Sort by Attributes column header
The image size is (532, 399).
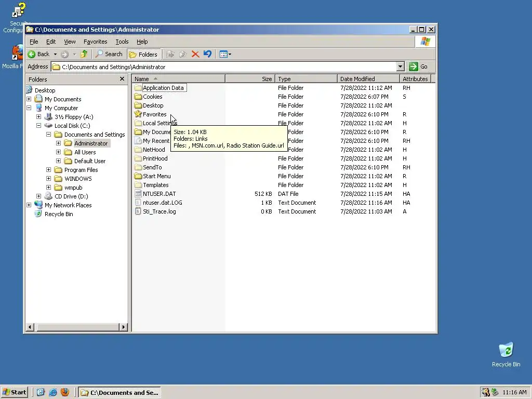pyautogui.click(x=415, y=79)
